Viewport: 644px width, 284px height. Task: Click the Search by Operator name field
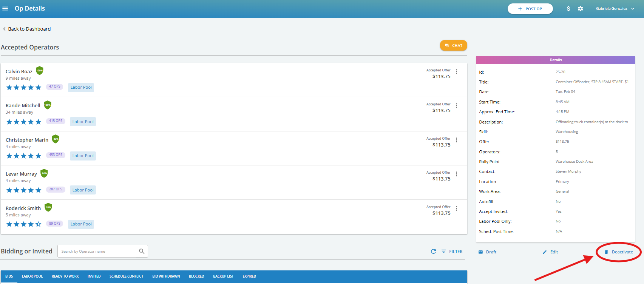click(103, 251)
